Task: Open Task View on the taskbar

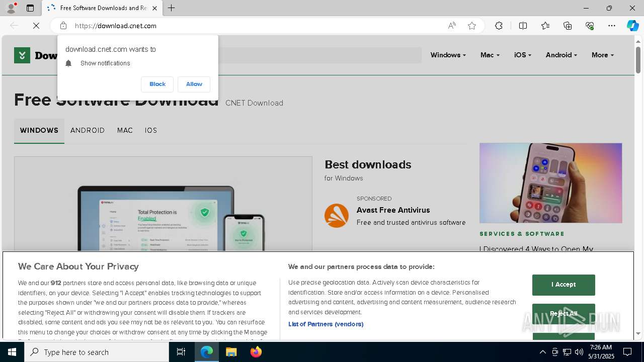Action: (x=181, y=352)
